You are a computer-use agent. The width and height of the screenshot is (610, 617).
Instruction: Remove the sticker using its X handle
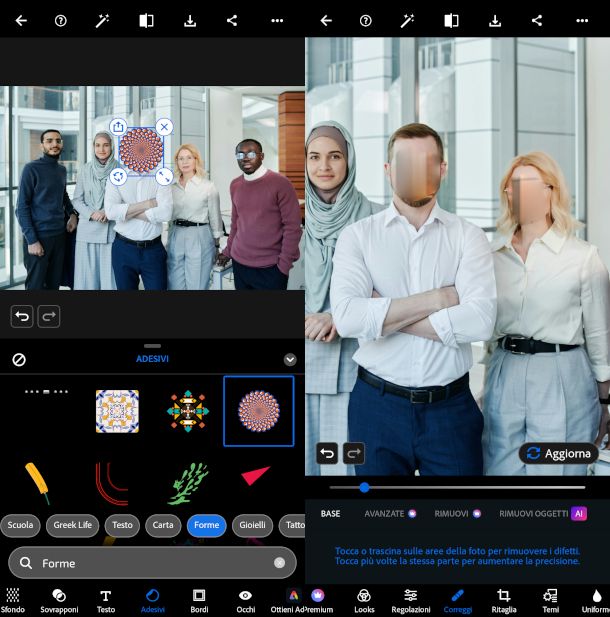(x=164, y=127)
